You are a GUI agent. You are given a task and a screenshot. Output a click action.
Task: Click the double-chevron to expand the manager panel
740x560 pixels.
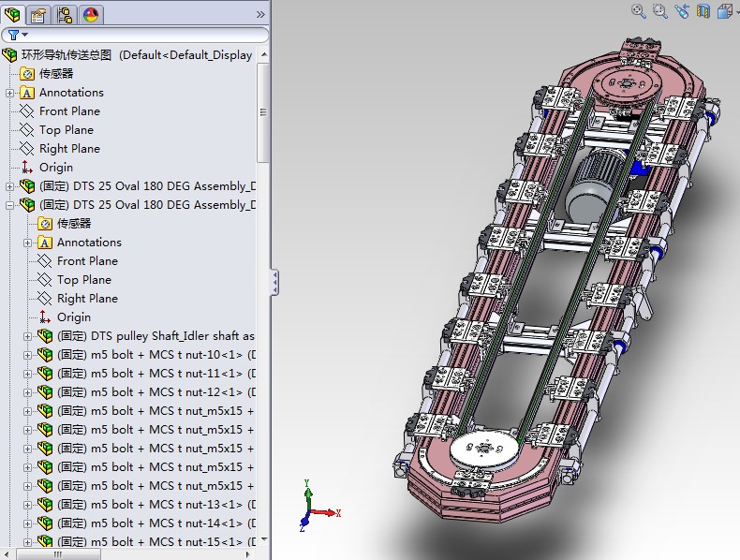point(260,15)
